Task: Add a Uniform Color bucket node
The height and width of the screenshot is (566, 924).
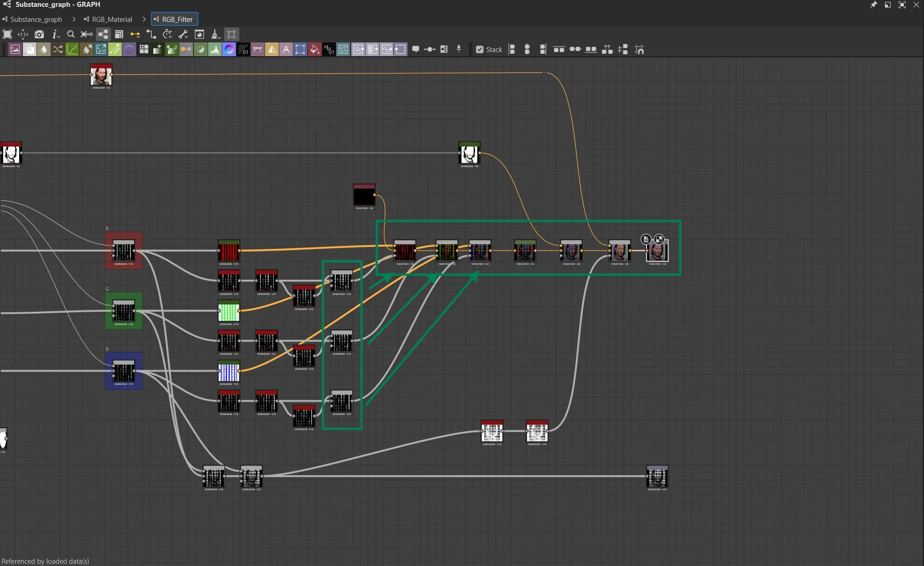Action: (314, 50)
